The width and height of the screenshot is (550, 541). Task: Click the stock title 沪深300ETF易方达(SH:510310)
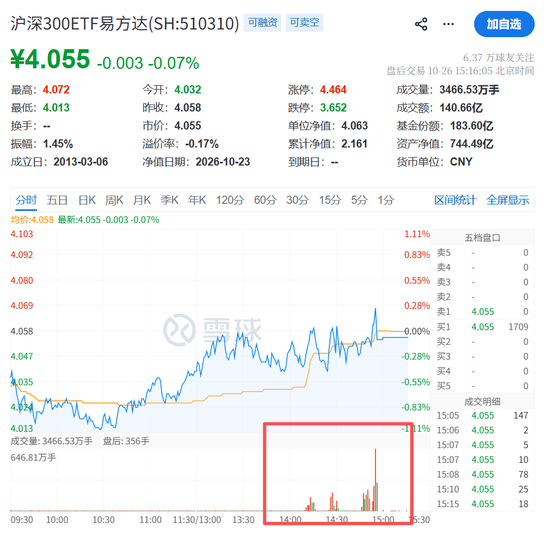125,24
